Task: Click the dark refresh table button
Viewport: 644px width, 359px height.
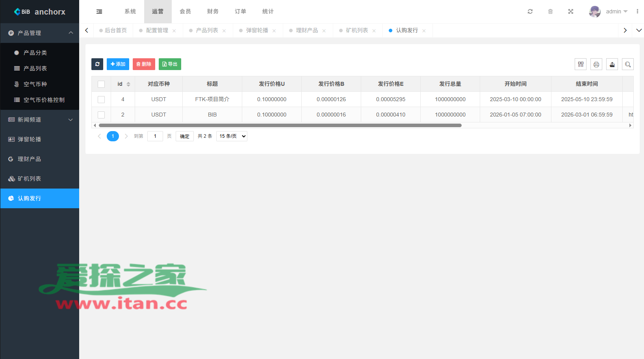Action: coord(97,64)
